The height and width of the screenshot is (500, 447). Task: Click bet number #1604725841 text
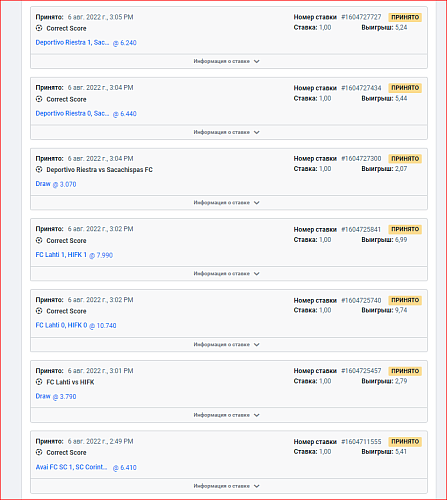[361, 229]
